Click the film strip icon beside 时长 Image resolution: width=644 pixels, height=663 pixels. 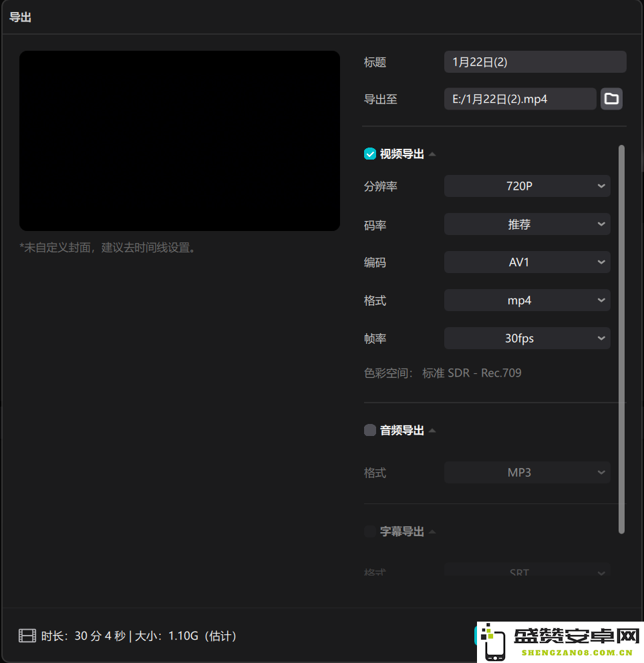point(27,636)
